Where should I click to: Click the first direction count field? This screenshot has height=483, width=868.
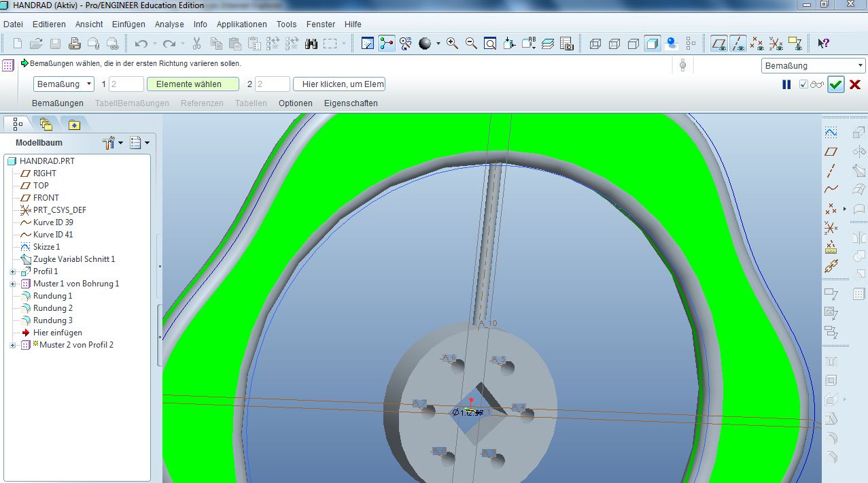126,84
